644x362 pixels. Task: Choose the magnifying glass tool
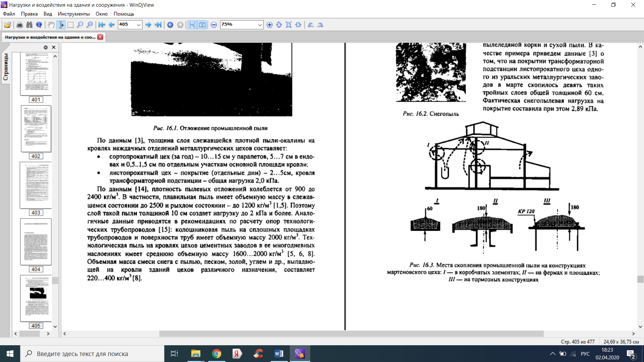click(x=80, y=25)
